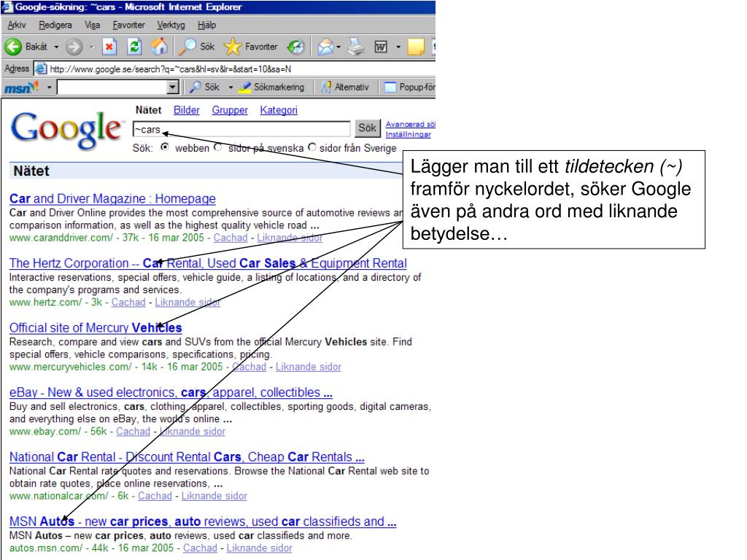This screenshot has width=747, height=560.
Task: Click Sökmarkering highlighter icon
Action: [x=245, y=87]
